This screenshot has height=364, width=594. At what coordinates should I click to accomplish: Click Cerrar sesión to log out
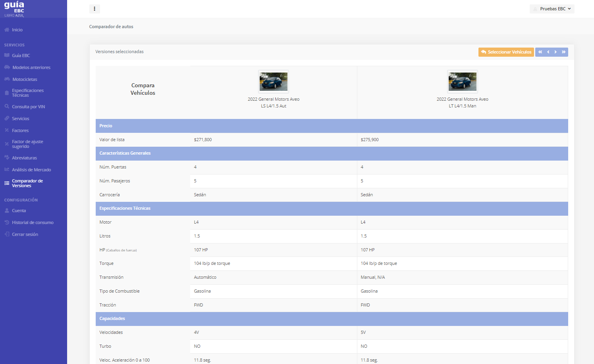[x=25, y=234]
